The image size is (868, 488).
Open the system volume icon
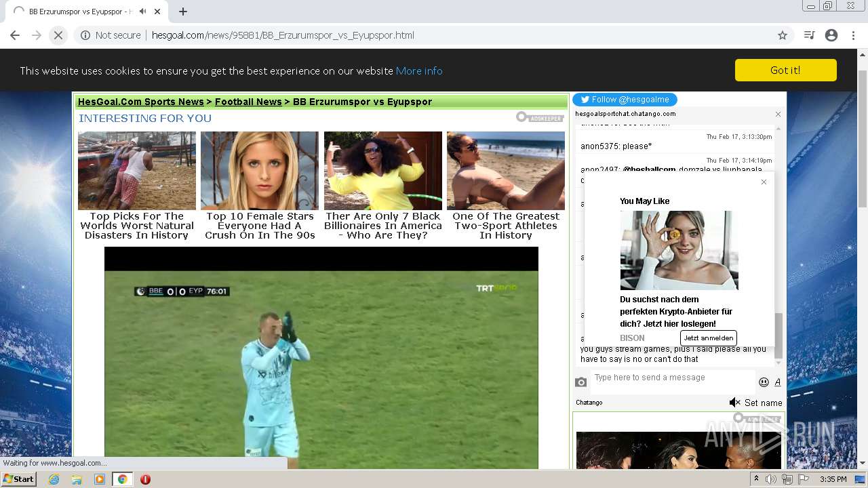(x=771, y=479)
